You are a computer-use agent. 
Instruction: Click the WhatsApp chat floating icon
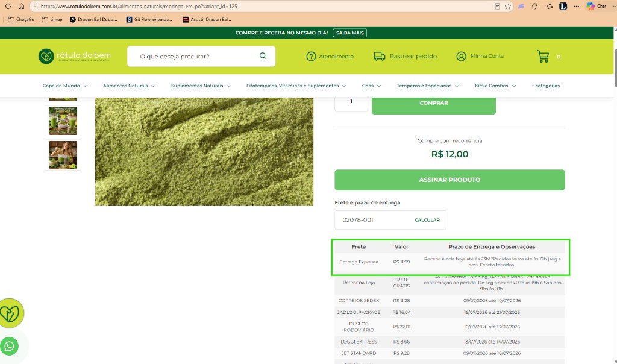pyautogui.click(x=10, y=347)
